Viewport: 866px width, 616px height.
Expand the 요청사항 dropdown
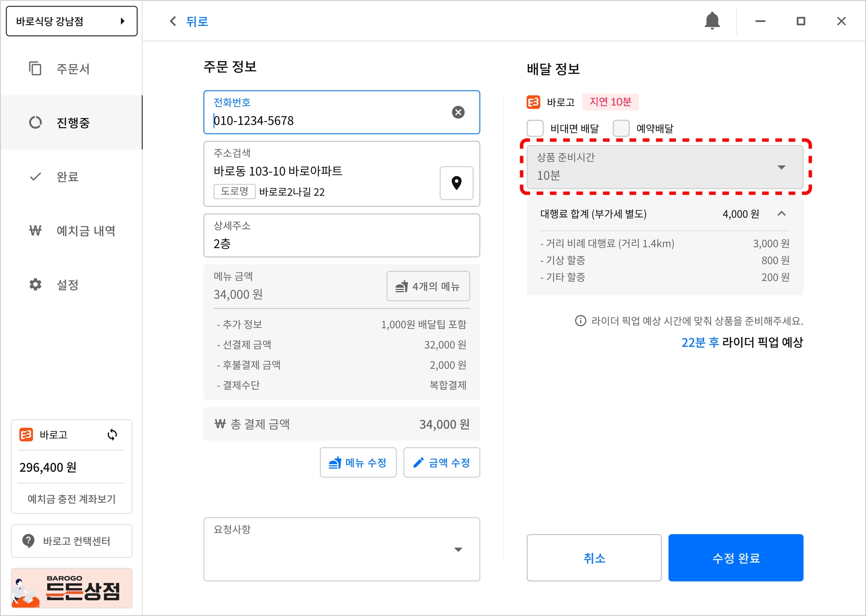pos(458,549)
